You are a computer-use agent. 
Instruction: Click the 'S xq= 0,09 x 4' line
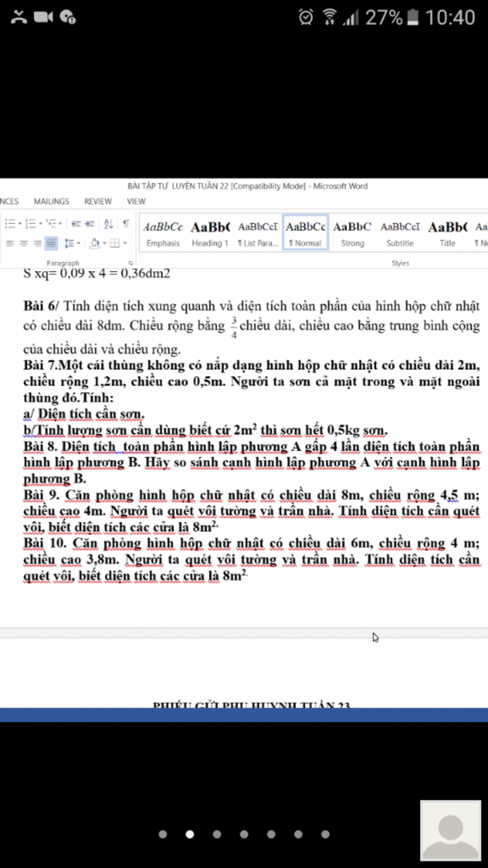pyautogui.click(x=97, y=273)
